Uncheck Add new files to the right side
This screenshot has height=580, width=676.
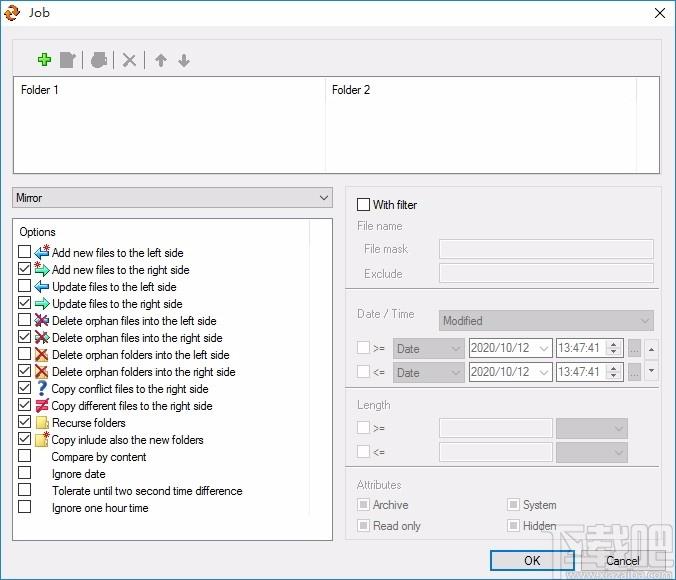[25, 268]
